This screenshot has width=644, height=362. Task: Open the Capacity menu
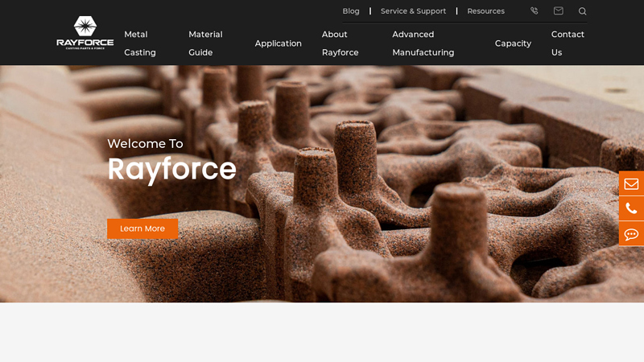pyautogui.click(x=513, y=43)
